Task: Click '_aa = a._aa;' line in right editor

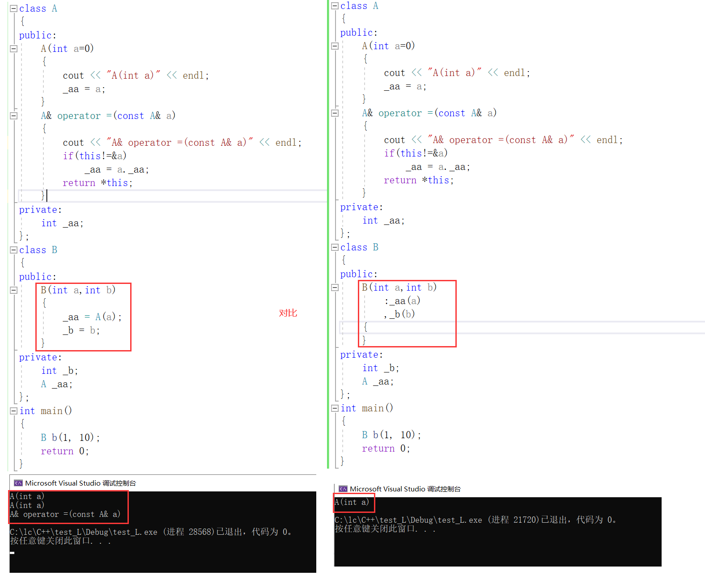Action: click(x=438, y=167)
